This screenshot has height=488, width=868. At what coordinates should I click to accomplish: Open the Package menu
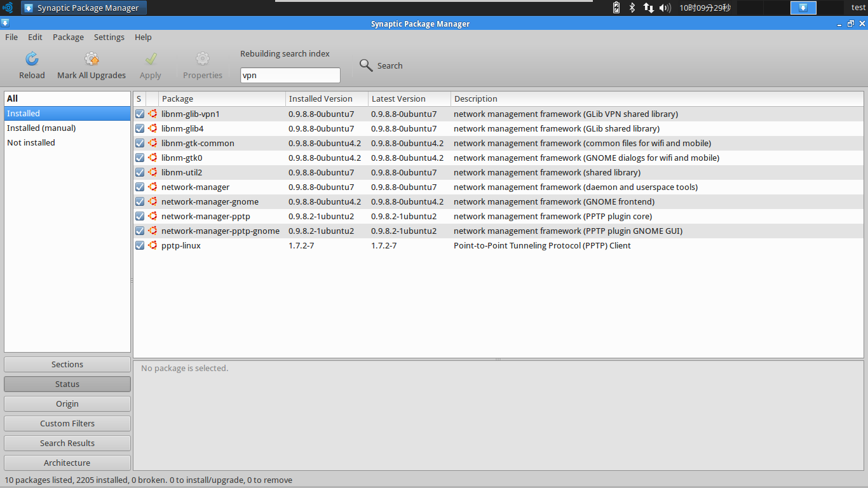(x=68, y=37)
